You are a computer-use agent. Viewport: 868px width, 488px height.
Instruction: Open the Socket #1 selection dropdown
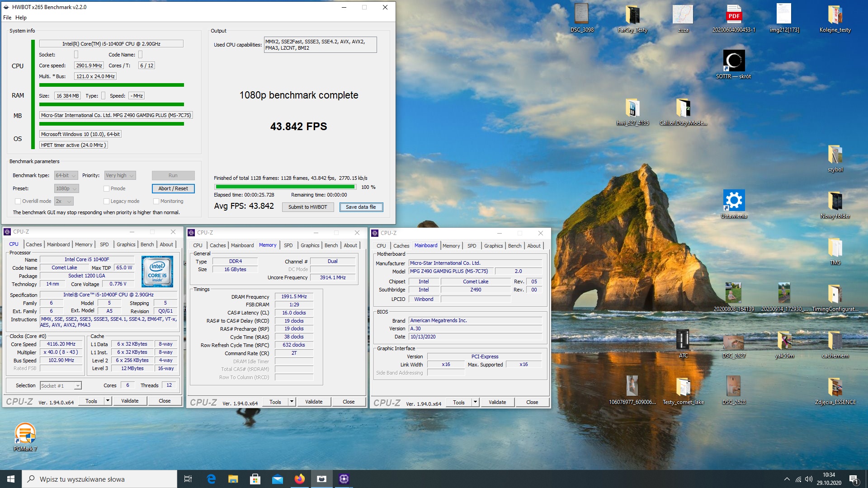point(61,385)
